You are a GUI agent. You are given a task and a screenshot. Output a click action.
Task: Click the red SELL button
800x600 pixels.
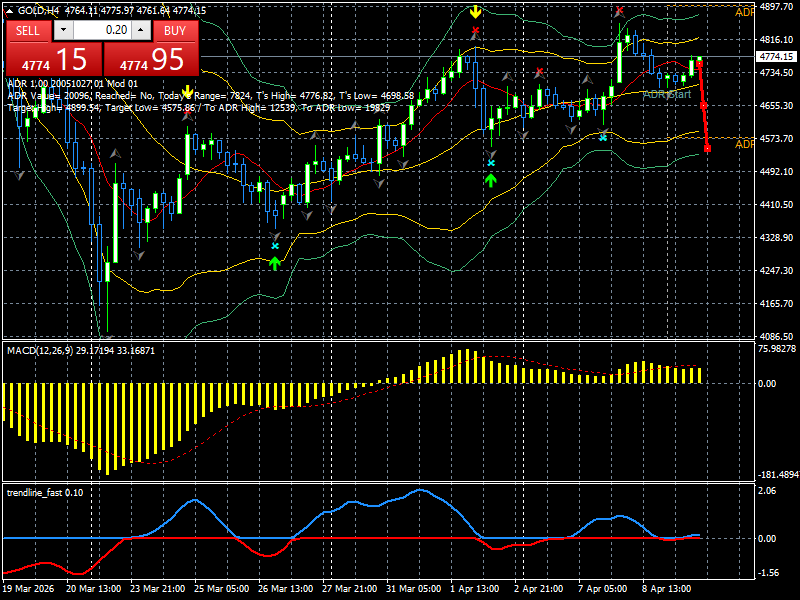point(28,31)
